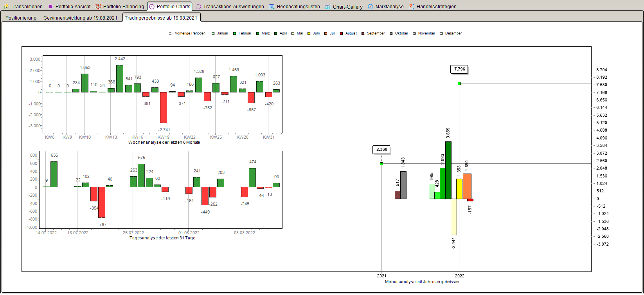Image resolution: width=644 pixels, height=295 pixels.
Task: Click the Marktanalyse compass icon
Action: click(x=370, y=6)
